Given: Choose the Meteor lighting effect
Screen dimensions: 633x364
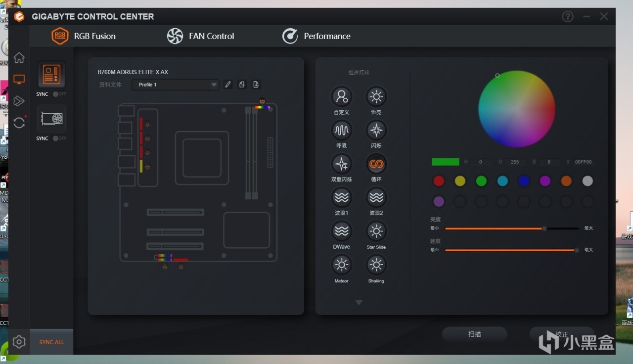Looking at the screenshot, I should coord(341,265).
